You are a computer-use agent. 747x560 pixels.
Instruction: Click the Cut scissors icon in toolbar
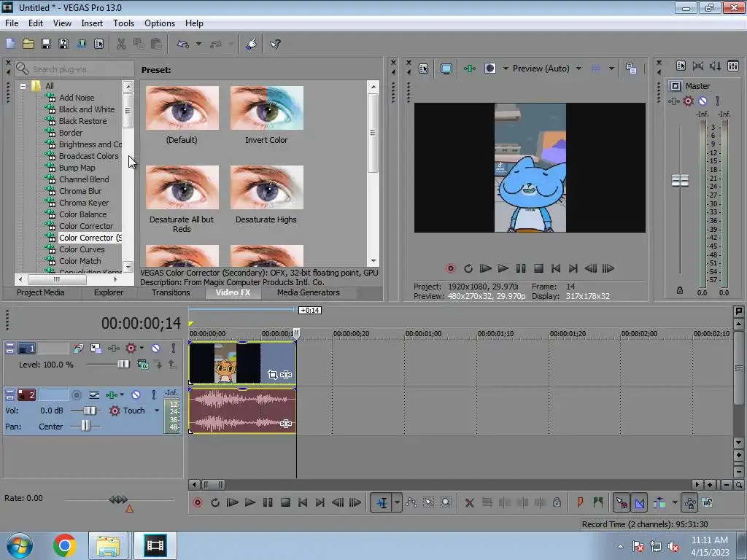122,44
